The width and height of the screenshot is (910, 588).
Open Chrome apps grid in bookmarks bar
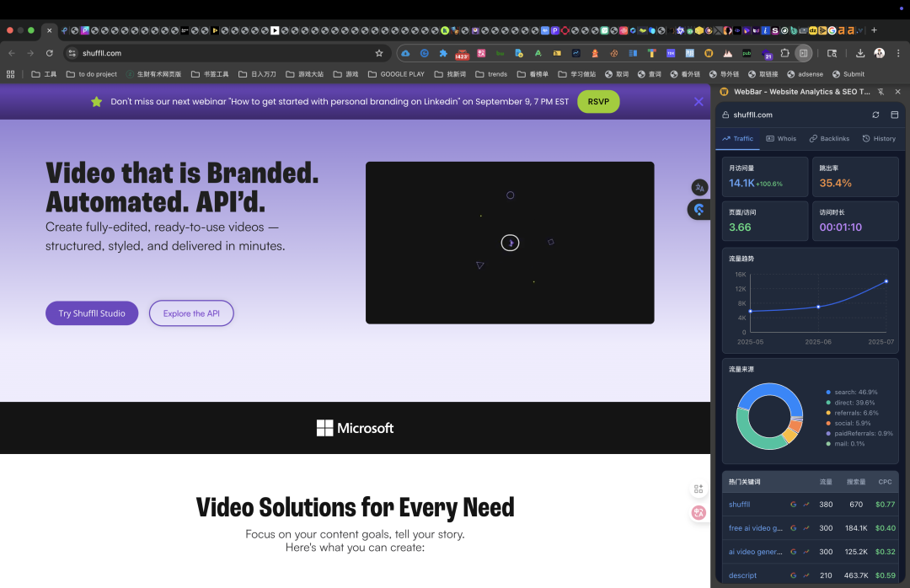click(x=10, y=74)
